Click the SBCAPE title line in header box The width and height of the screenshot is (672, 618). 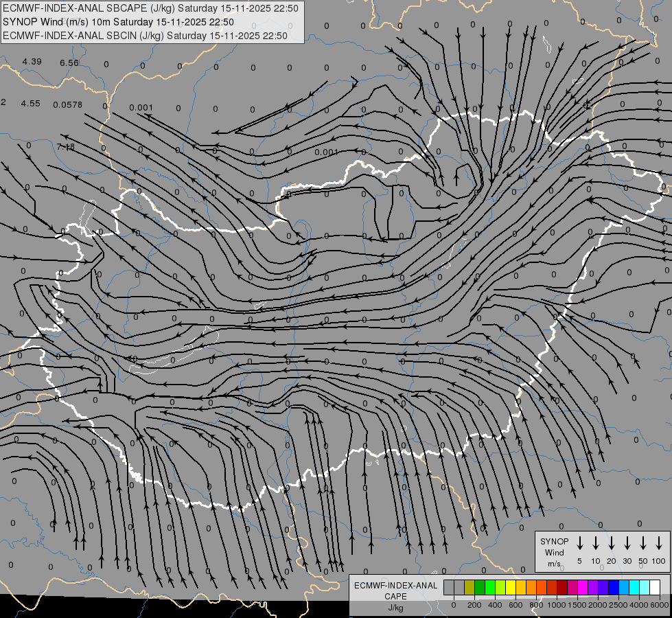[x=150, y=8]
